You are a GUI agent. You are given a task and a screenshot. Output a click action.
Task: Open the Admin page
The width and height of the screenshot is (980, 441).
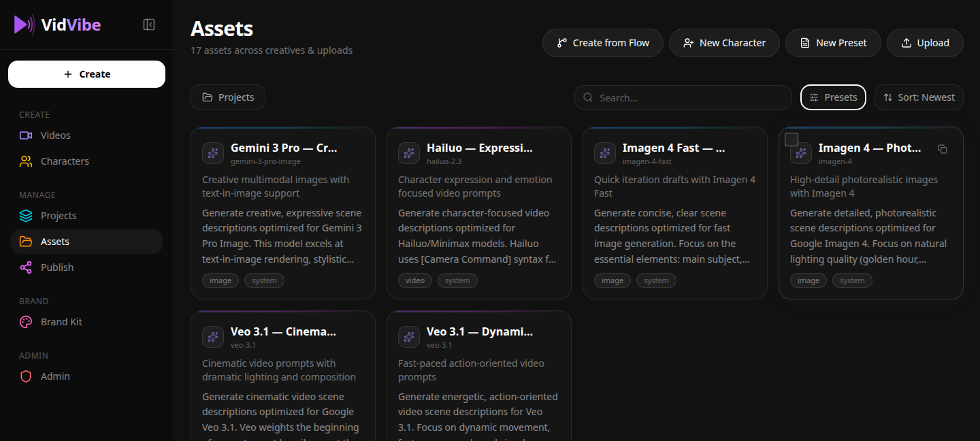coord(86,376)
